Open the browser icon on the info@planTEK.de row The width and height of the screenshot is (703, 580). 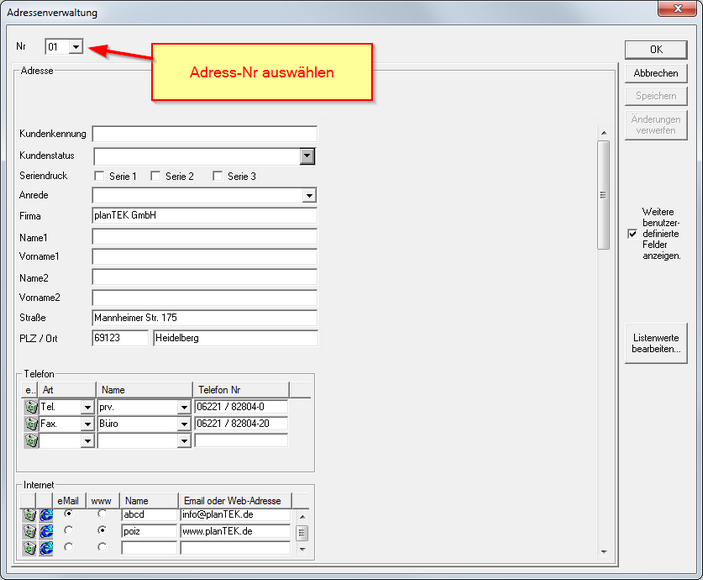tap(46, 515)
